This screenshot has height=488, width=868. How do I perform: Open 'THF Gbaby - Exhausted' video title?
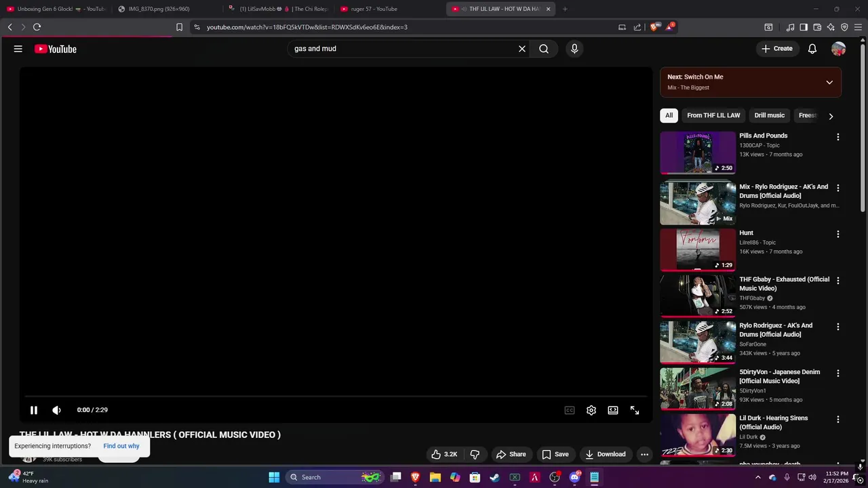(x=785, y=283)
